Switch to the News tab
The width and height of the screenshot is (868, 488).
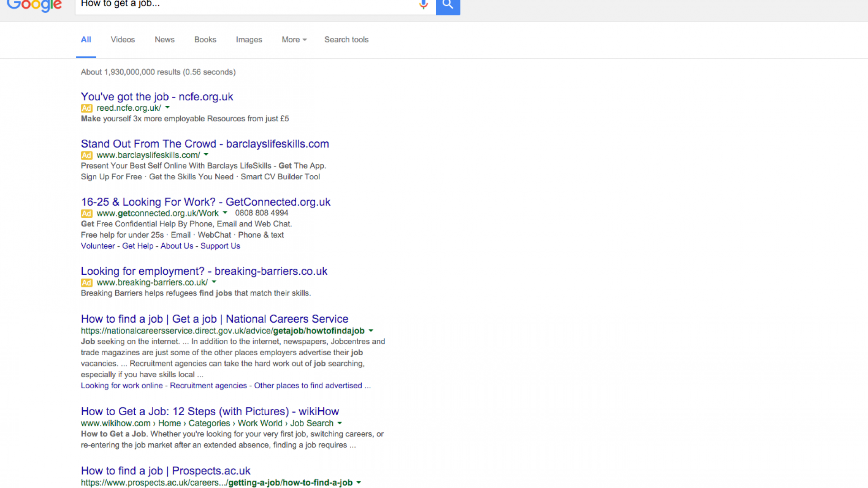click(165, 40)
